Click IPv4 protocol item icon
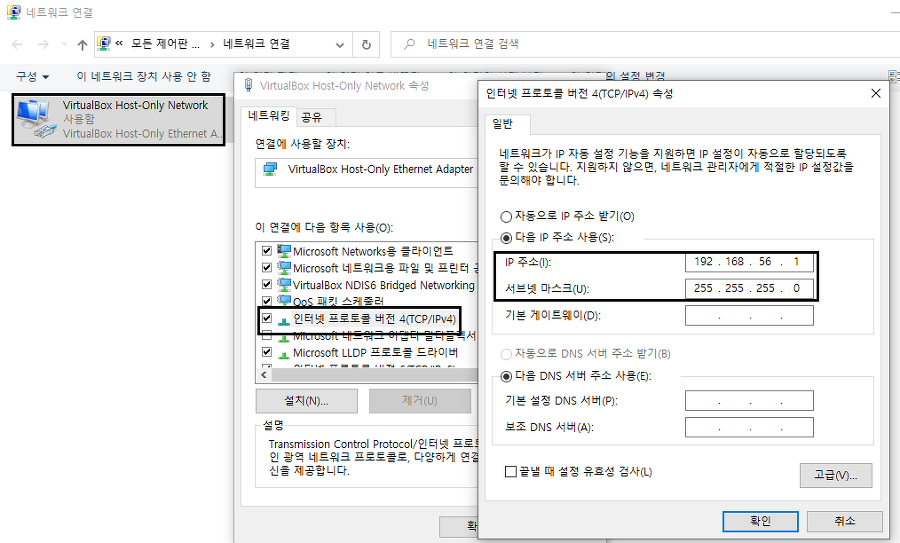Screen dimensions: 900x543 (284, 320)
